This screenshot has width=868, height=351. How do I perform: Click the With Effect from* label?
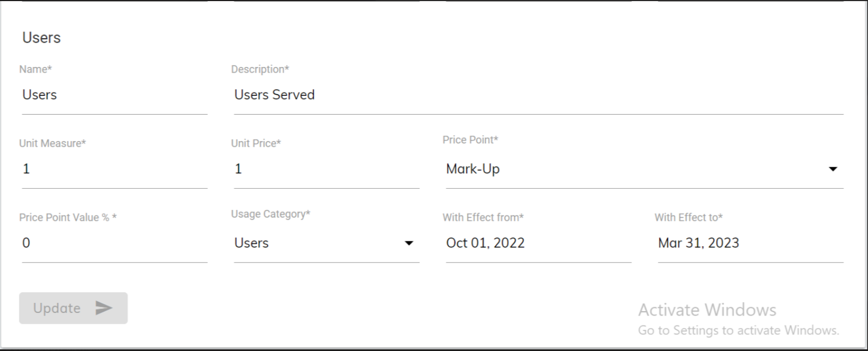(483, 218)
